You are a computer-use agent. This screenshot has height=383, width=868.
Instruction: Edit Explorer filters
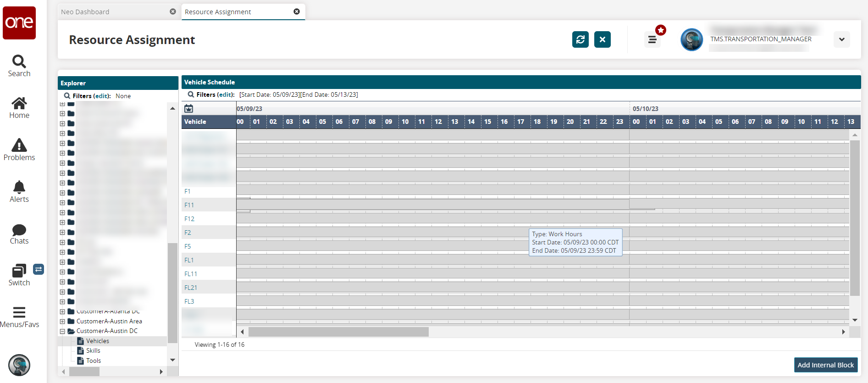click(102, 96)
